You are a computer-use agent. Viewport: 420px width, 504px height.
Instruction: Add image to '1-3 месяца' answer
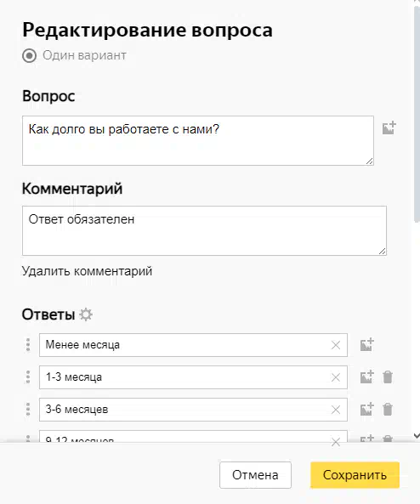pos(367,377)
